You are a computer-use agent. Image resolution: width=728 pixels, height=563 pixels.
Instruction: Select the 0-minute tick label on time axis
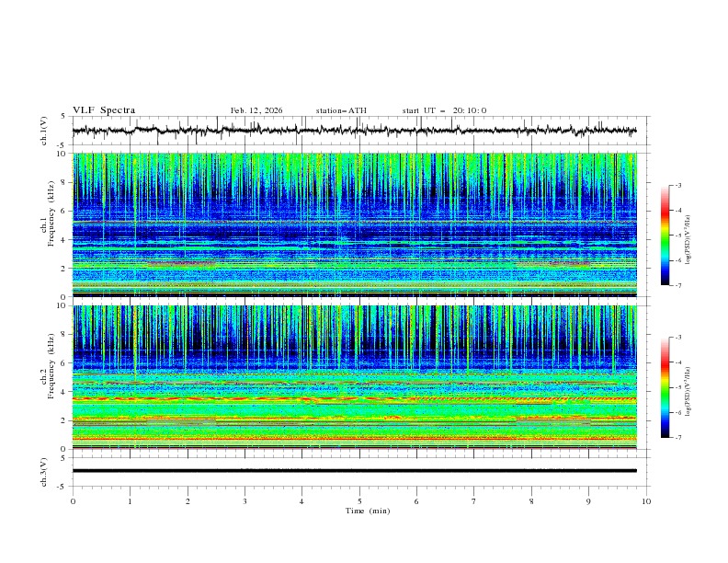[73, 501]
